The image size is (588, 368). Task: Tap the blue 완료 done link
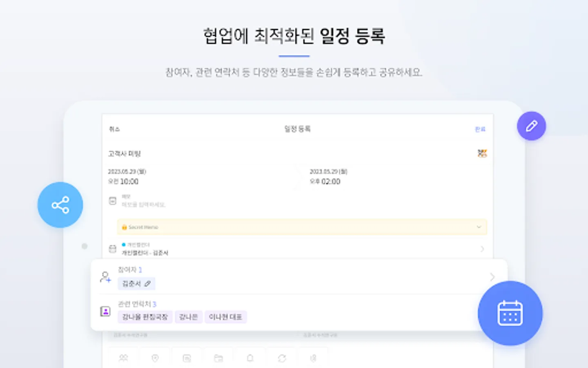click(x=480, y=129)
